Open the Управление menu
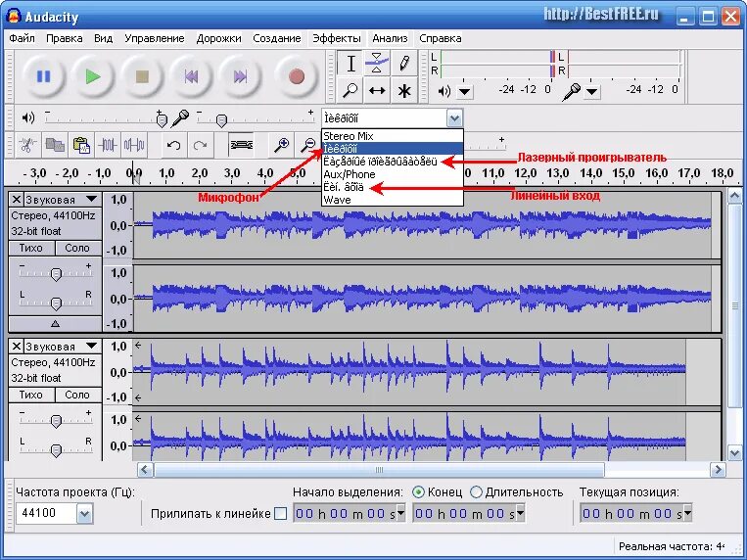The height and width of the screenshot is (560, 747). pos(155,38)
